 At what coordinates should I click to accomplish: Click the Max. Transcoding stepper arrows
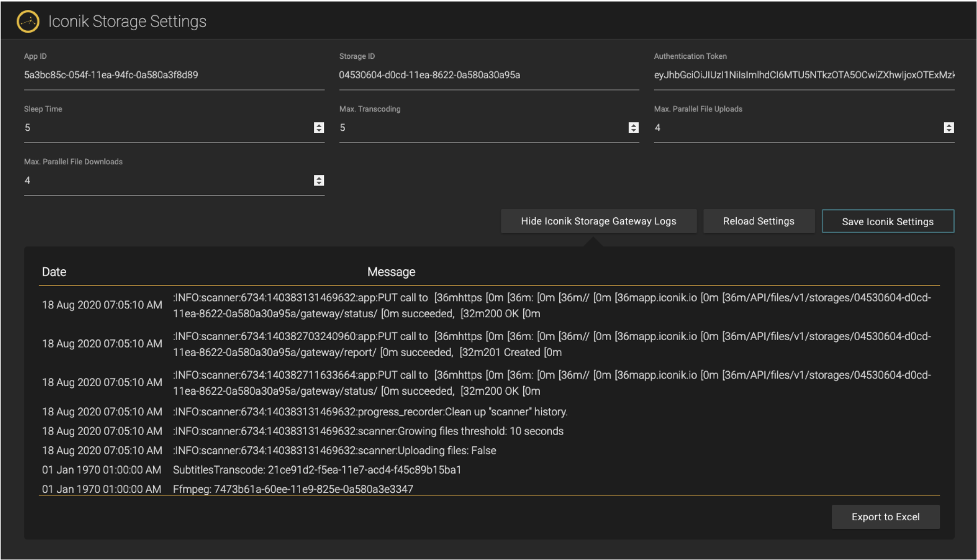(633, 128)
